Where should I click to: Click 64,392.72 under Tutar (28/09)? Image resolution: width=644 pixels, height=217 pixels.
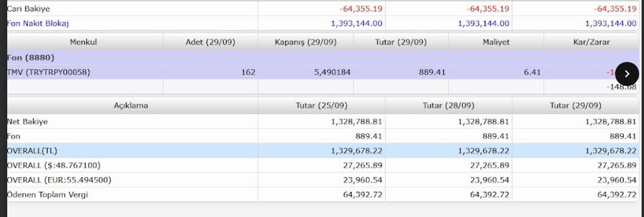click(490, 195)
